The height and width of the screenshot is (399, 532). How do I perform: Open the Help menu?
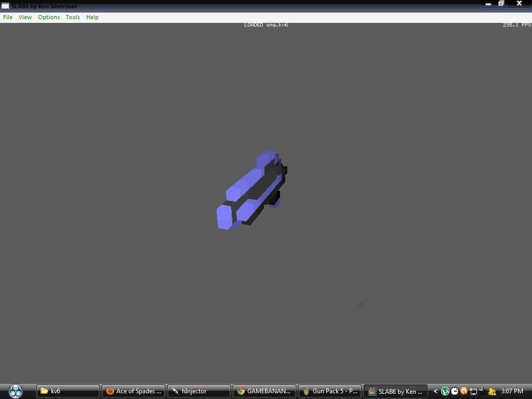click(92, 17)
